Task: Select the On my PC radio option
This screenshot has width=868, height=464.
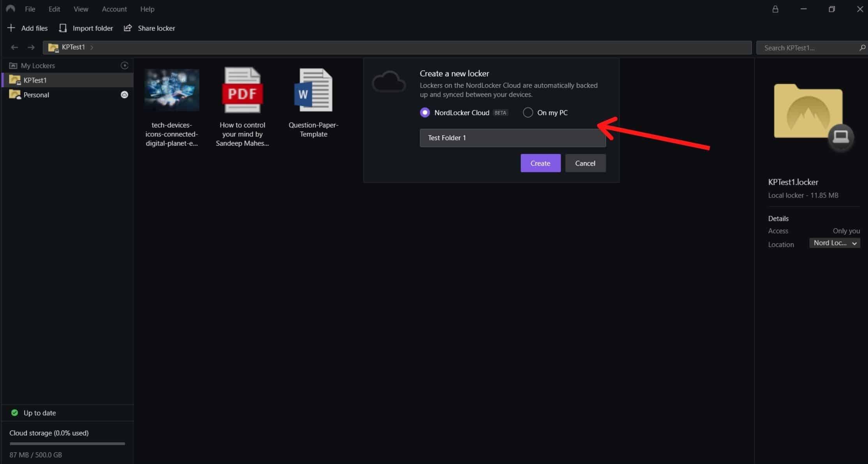Action: [528, 113]
